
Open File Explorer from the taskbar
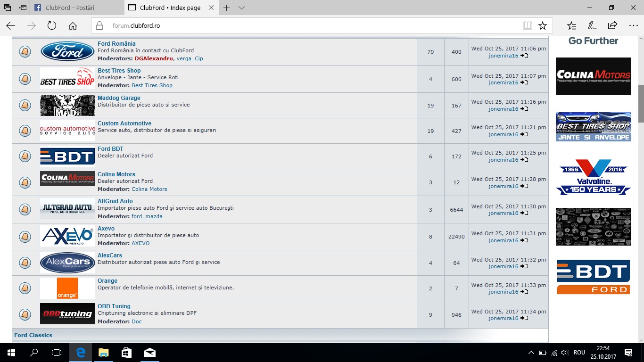point(103,353)
